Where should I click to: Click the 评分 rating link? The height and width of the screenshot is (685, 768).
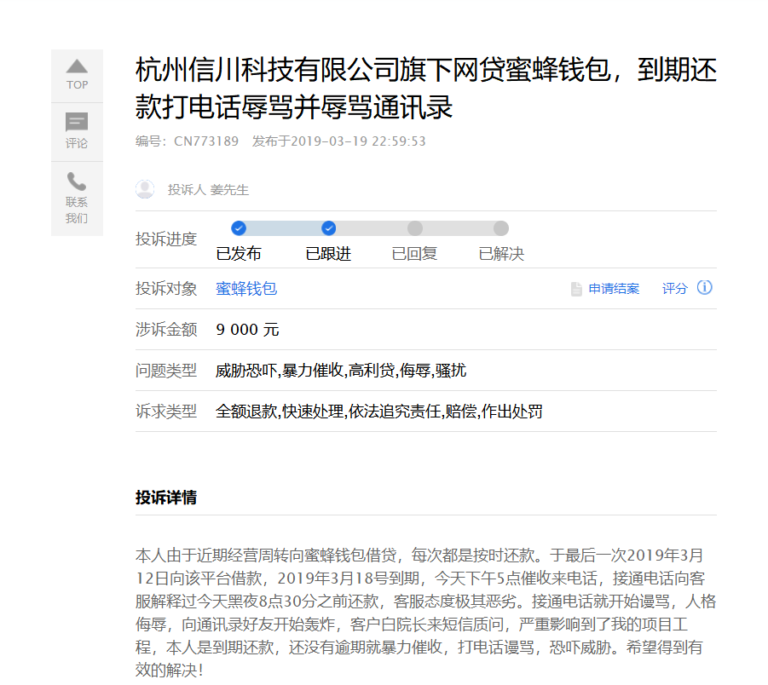pyautogui.click(x=675, y=289)
